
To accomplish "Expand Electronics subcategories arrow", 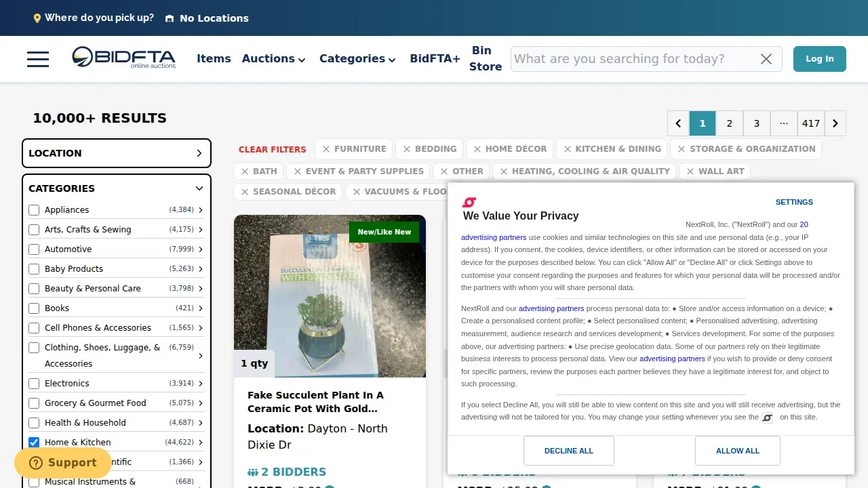I will [x=201, y=384].
